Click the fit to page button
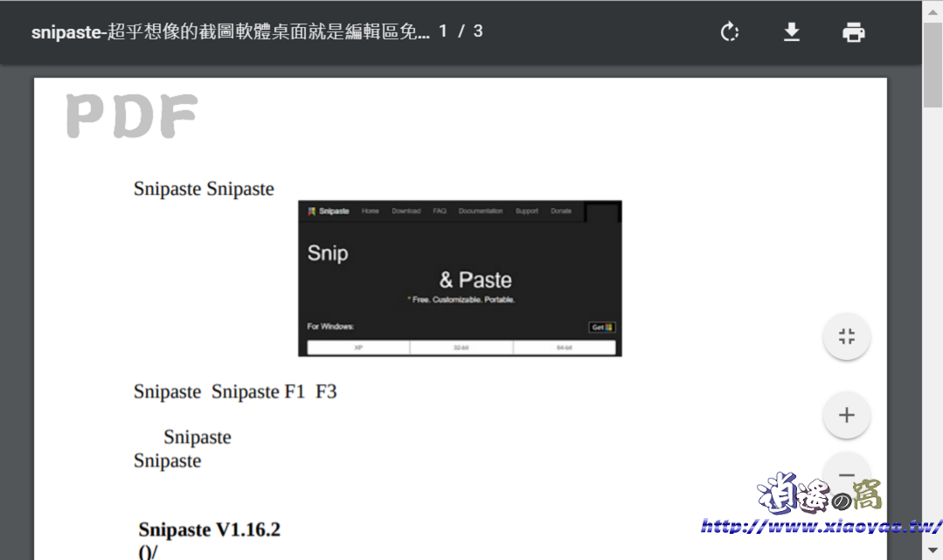This screenshot has height=560, width=943. (846, 336)
